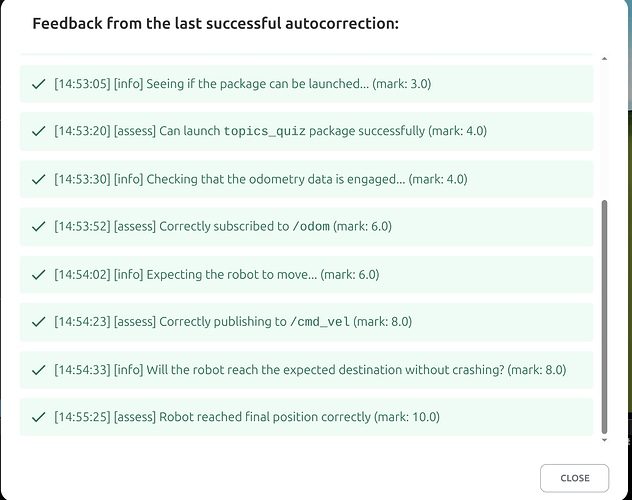
Task: Click the CLOSE button
Action: click(x=574, y=478)
